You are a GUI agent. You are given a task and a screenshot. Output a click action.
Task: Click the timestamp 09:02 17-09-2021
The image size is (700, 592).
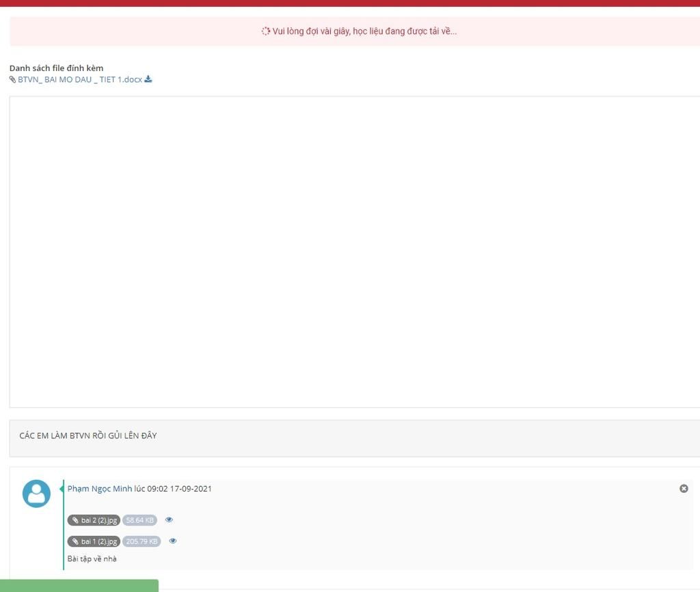click(x=180, y=488)
